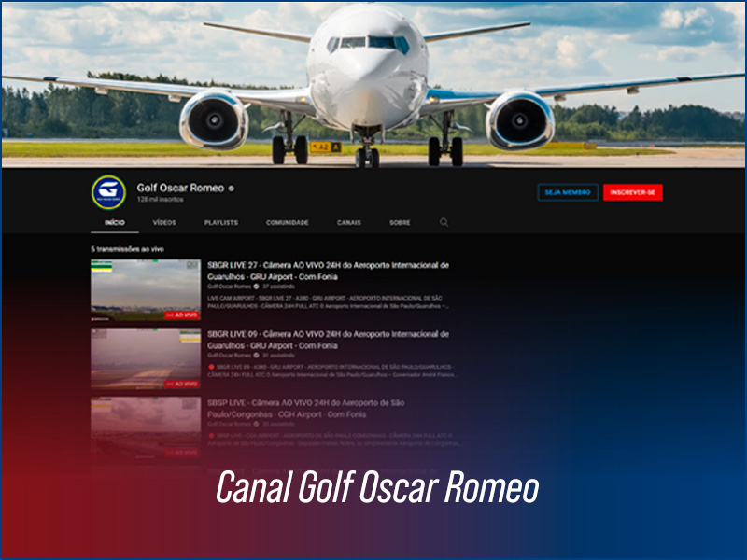
Task: Open the SBGR LIVE 27 stream thumbnail
Action: coord(146,289)
